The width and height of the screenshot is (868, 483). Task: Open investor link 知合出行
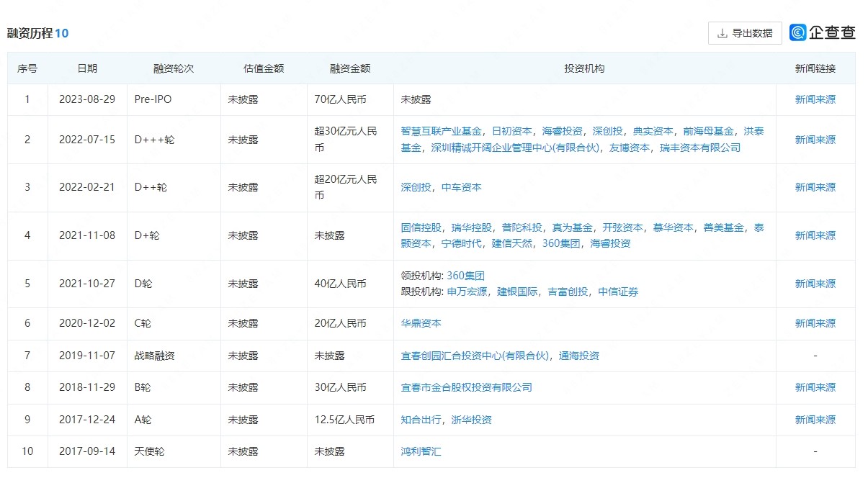pos(421,420)
